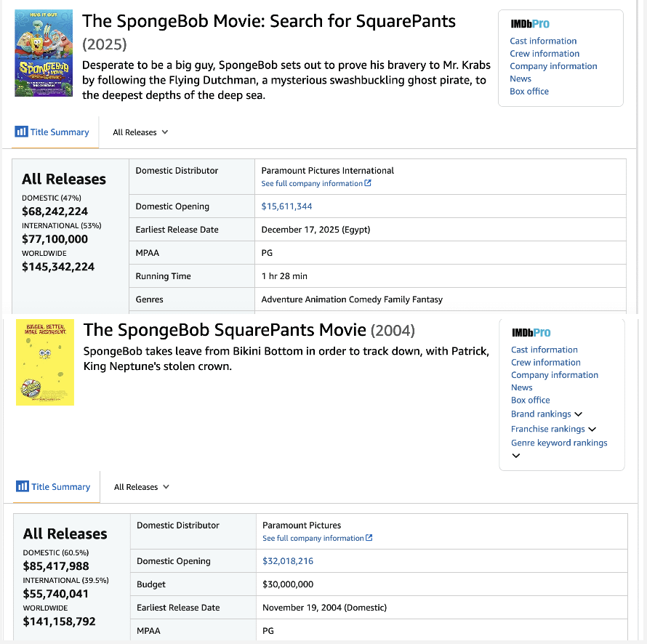The width and height of the screenshot is (647, 644).
Task: Open Box office link in the 2004 movie's IMDbPro panel
Action: point(531,400)
